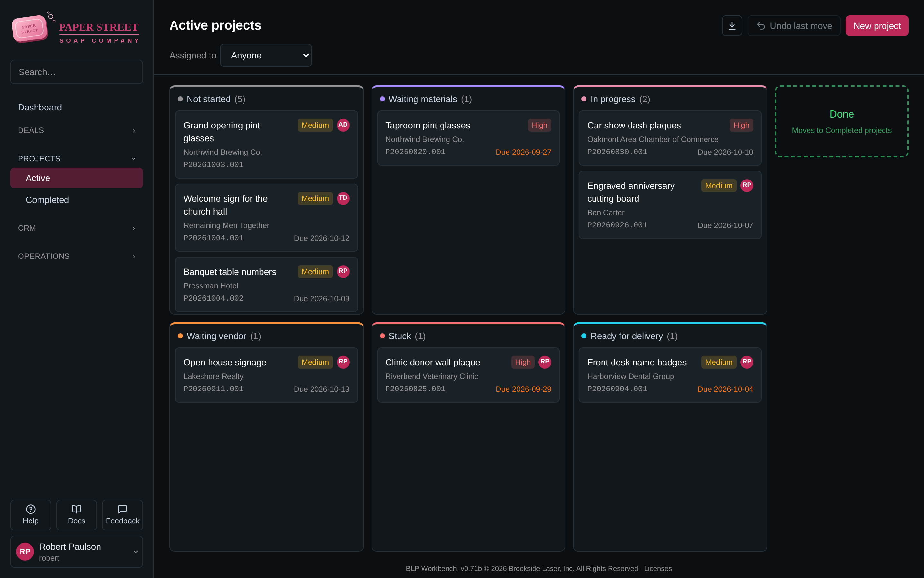Follow the Brookside Laser, Inc. link
The height and width of the screenshot is (578, 924).
pos(541,568)
